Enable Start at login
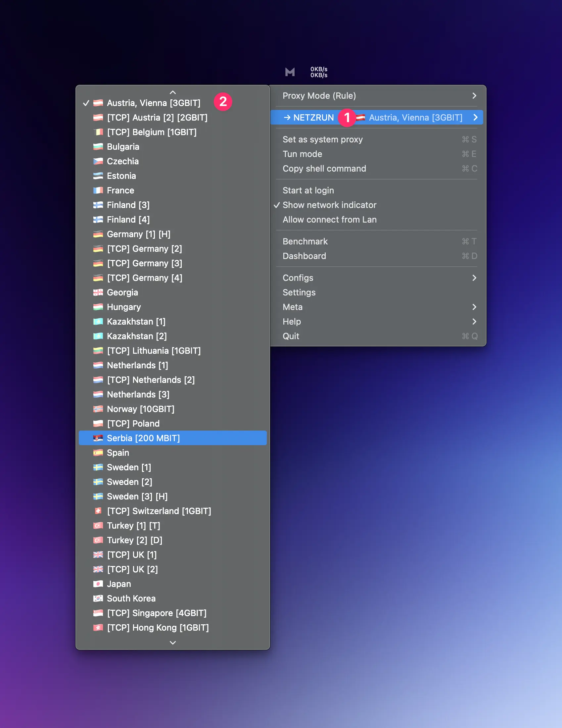Viewport: 562px width, 728px height. pos(308,190)
